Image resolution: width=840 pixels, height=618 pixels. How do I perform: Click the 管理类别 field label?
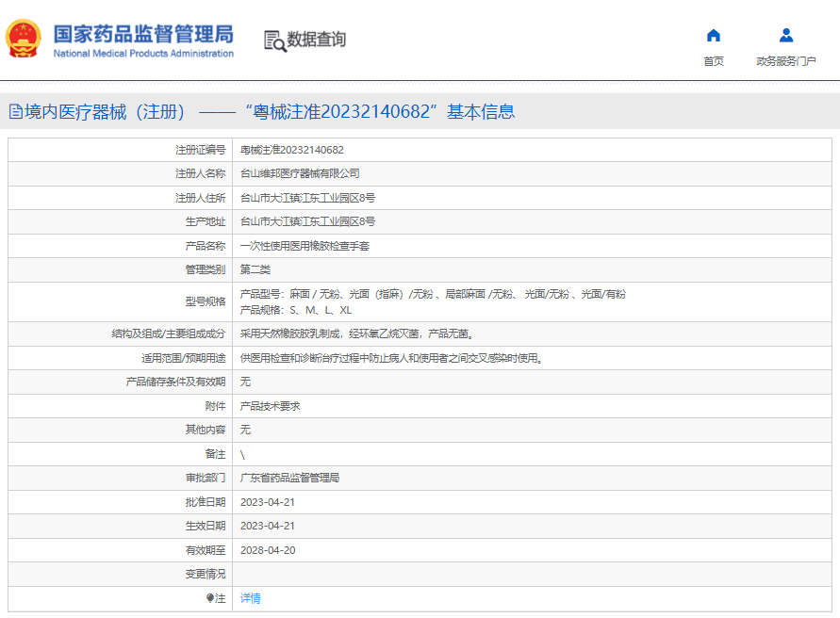click(x=206, y=269)
